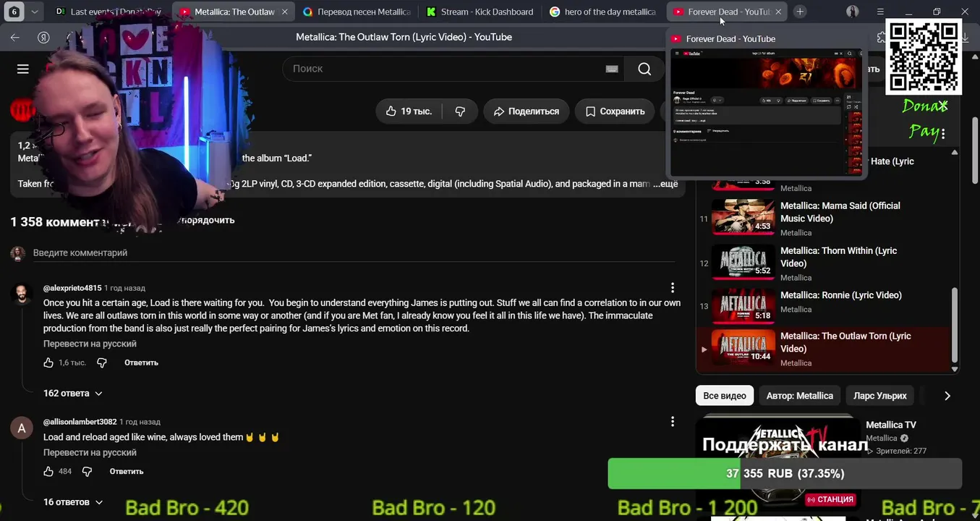The width and height of the screenshot is (980, 521).
Task: Close the Metallica: The Outlaw tab
Action: 285,12
